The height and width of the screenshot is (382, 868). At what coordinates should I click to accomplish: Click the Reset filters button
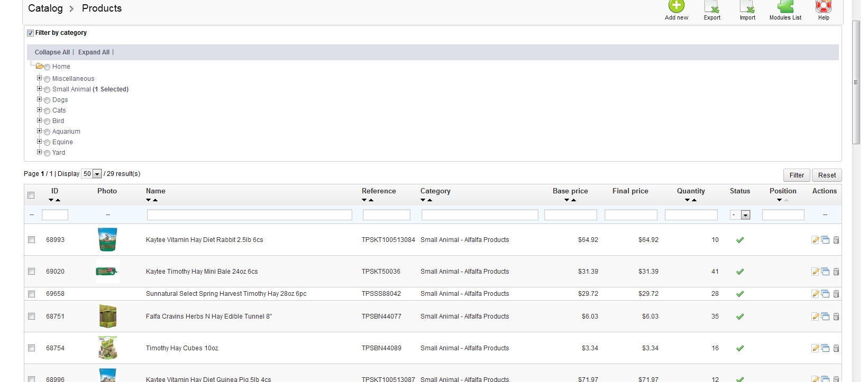[827, 175]
